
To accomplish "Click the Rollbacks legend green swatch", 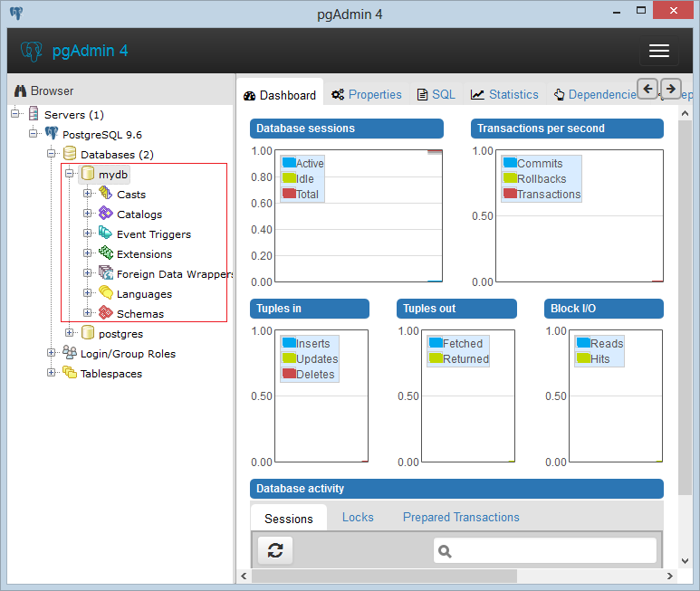I will [510, 177].
